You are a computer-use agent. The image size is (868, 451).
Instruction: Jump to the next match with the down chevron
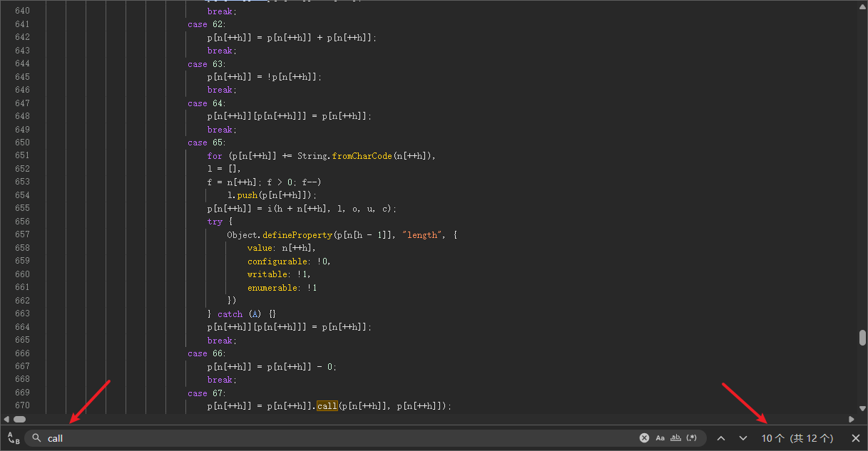pos(743,438)
